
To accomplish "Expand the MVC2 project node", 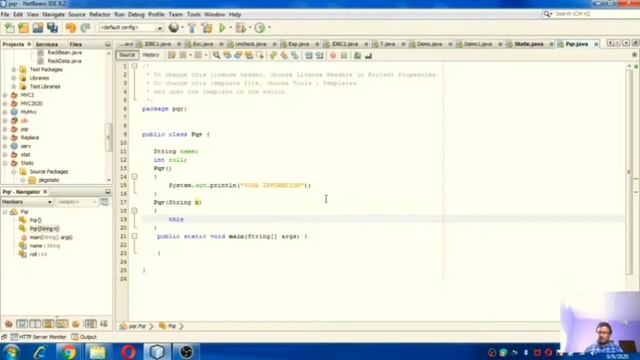I will pos(5,95).
